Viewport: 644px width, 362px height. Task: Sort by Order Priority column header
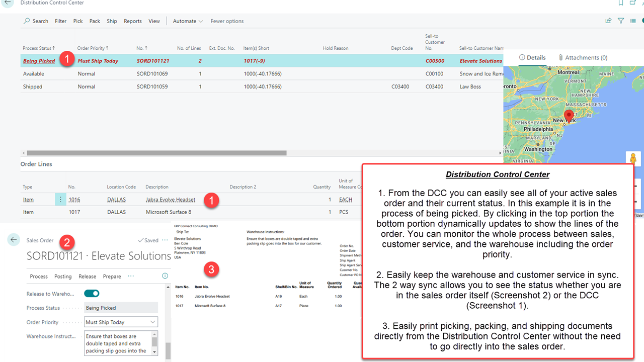[93, 48]
